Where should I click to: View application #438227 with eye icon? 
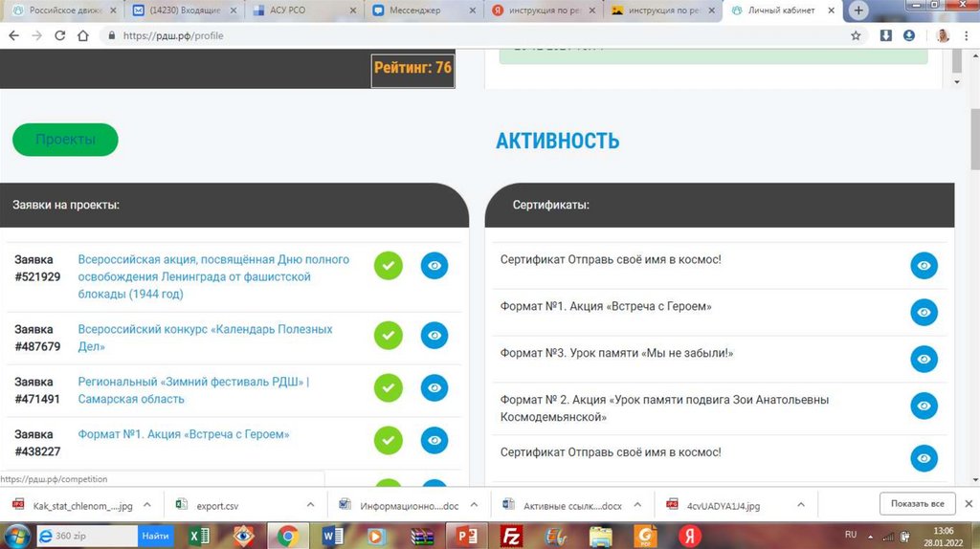[x=434, y=440]
